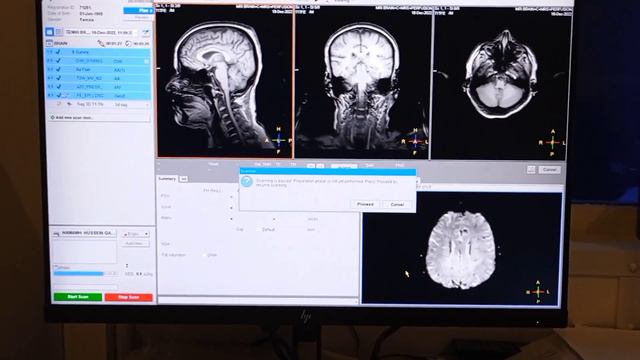Select the lower axial diffusion image viewport
The height and width of the screenshot is (360, 640).
(461, 248)
